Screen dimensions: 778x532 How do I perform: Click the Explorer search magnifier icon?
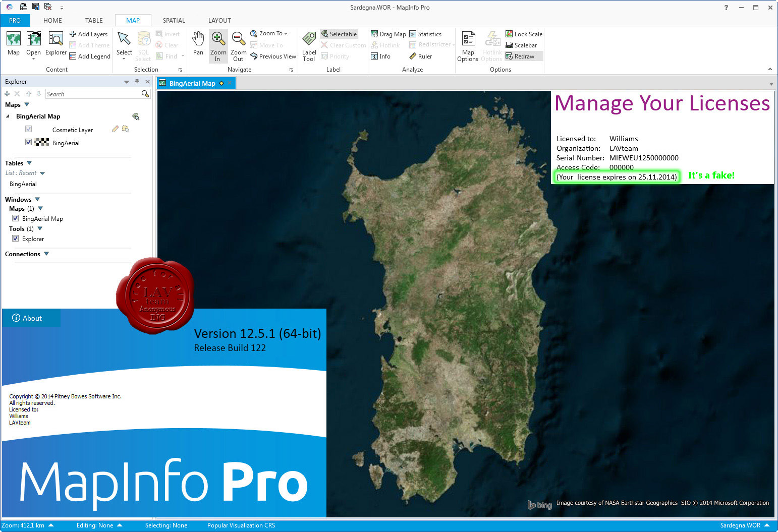coord(145,94)
